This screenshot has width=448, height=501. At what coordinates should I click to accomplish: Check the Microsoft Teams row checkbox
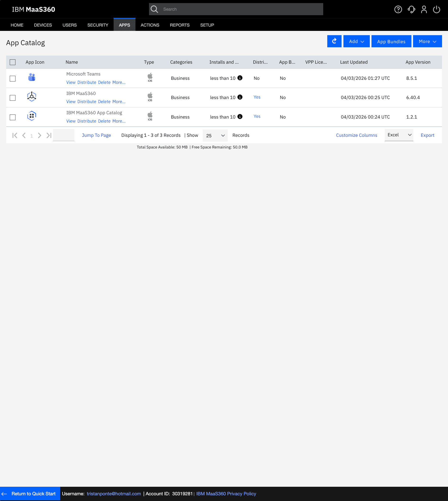click(13, 78)
